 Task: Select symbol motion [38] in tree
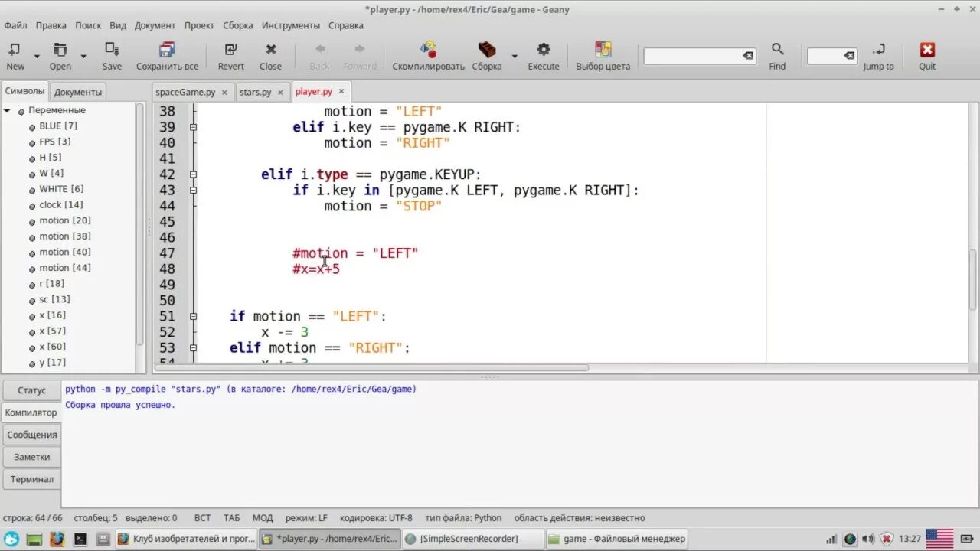[65, 236]
